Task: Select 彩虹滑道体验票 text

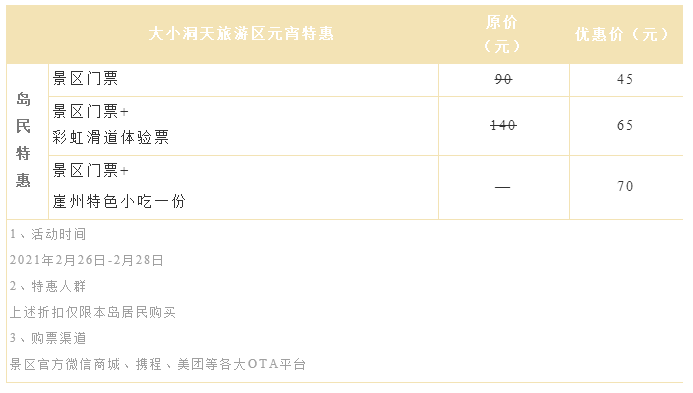Action: [110, 137]
